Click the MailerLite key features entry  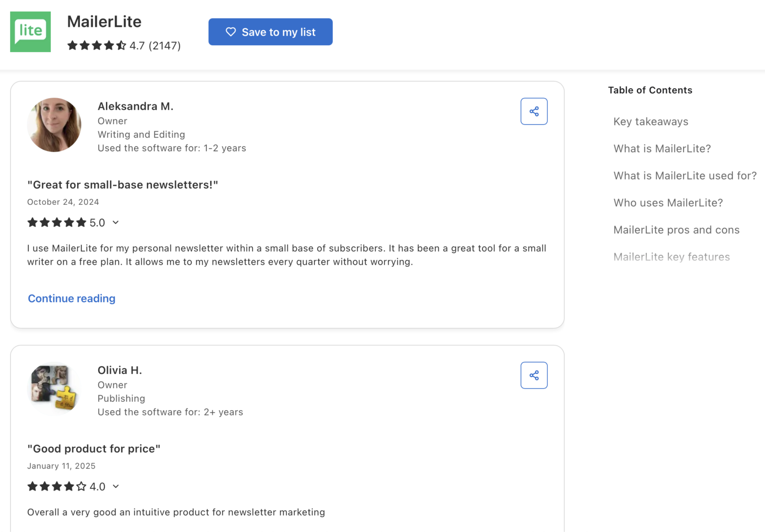coord(671,256)
